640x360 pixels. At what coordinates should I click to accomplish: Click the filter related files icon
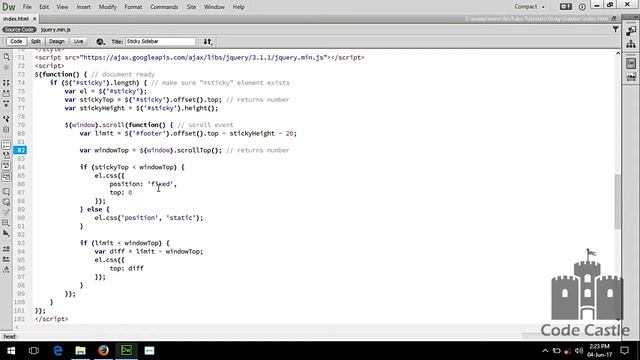615,29
